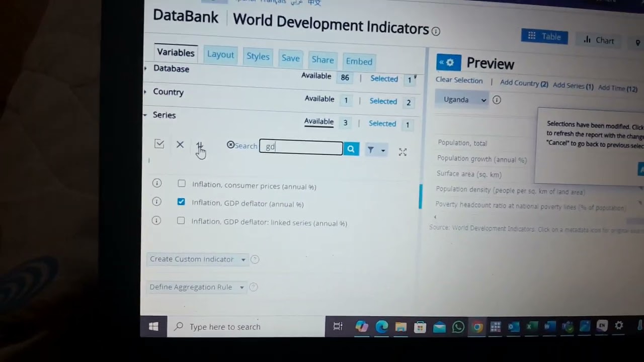Open WhatsApp from the taskbar
The width and height of the screenshot is (644, 362).
click(458, 327)
